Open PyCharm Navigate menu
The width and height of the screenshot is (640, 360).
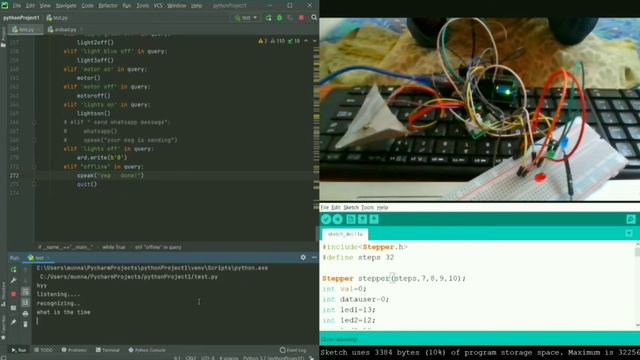(66, 6)
